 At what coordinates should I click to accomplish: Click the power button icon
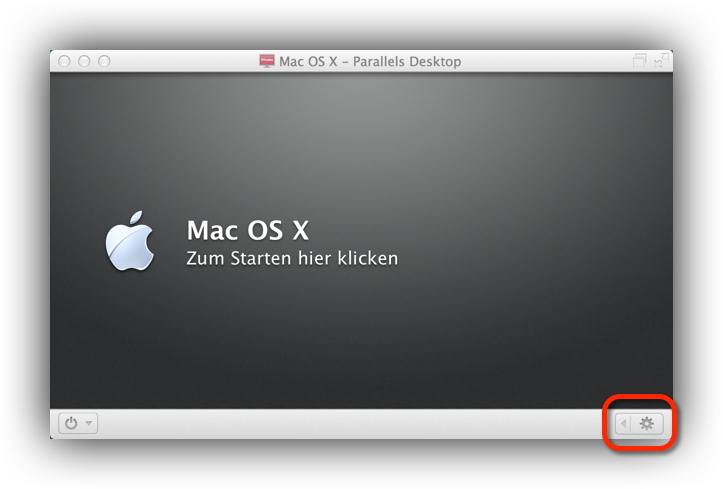pyautogui.click(x=71, y=423)
